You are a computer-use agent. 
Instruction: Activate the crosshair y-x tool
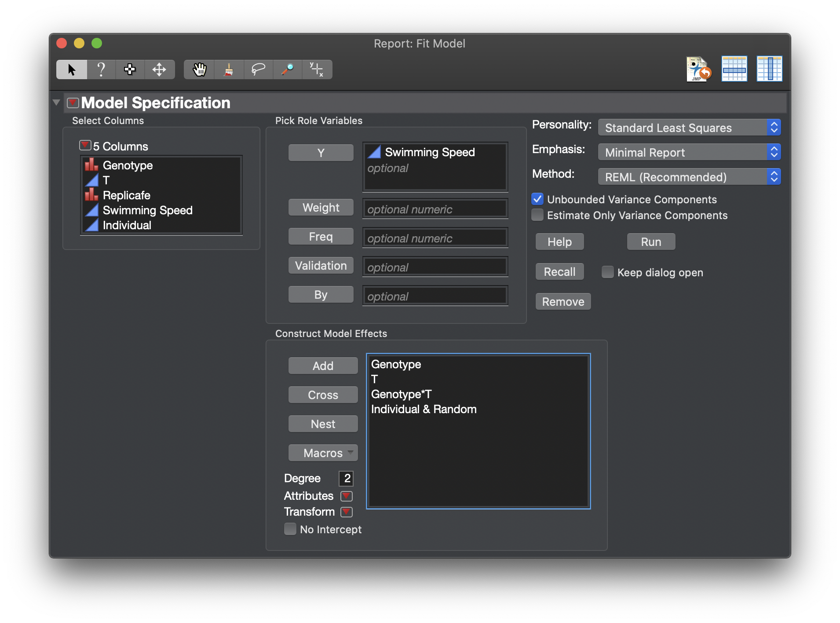(317, 69)
